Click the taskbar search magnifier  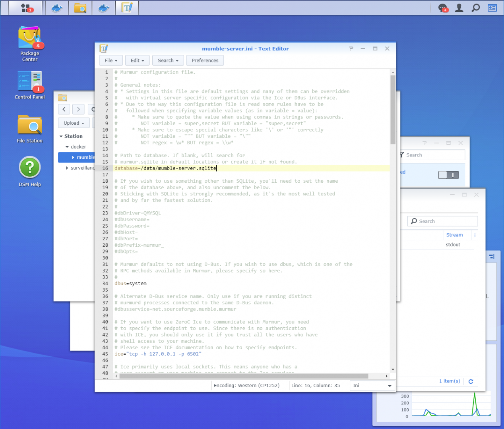[x=475, y=8]
